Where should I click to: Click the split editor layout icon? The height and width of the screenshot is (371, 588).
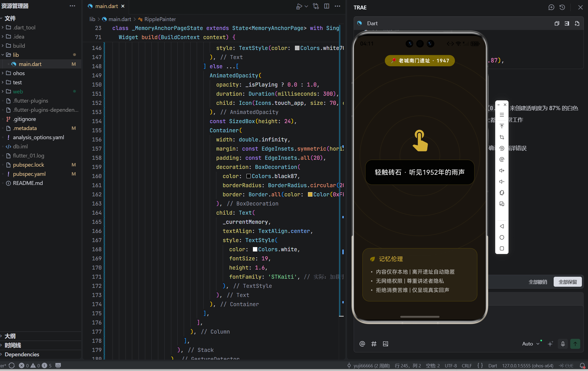coord(327,6)
